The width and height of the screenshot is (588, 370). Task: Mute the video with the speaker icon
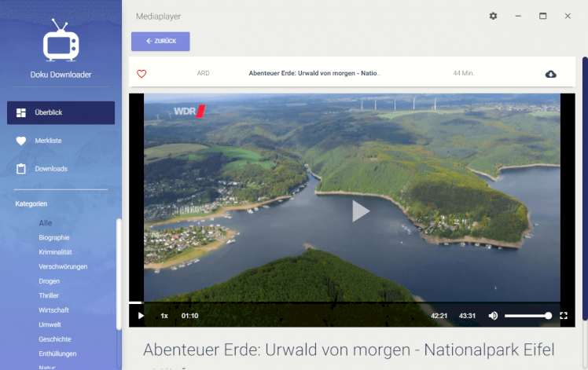point(493,316)
